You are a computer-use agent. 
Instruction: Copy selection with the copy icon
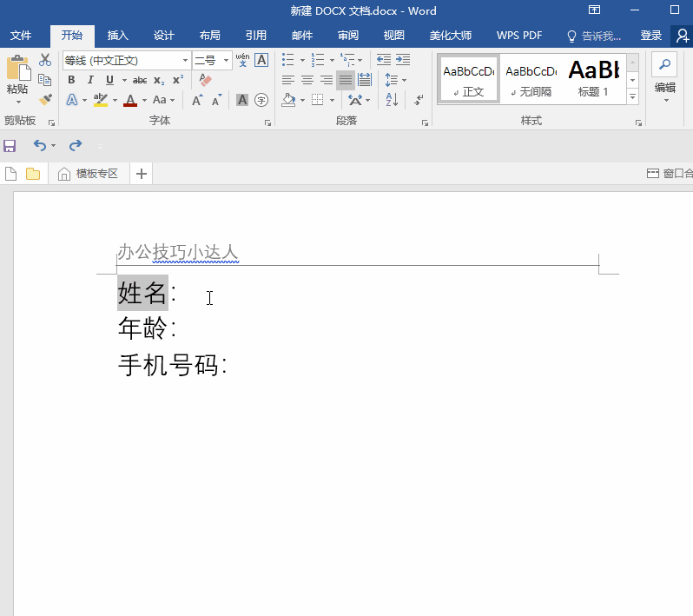point(45,80)
